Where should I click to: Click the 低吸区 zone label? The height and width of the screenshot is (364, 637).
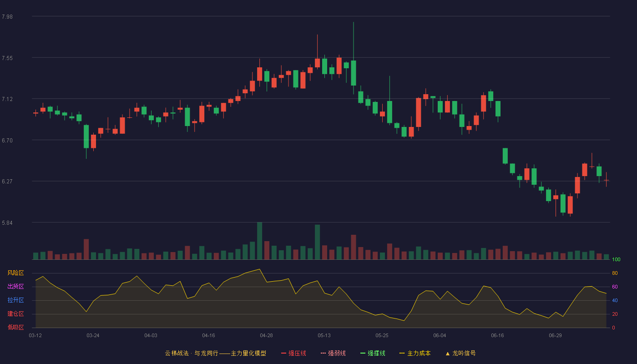tap(15, 327)
